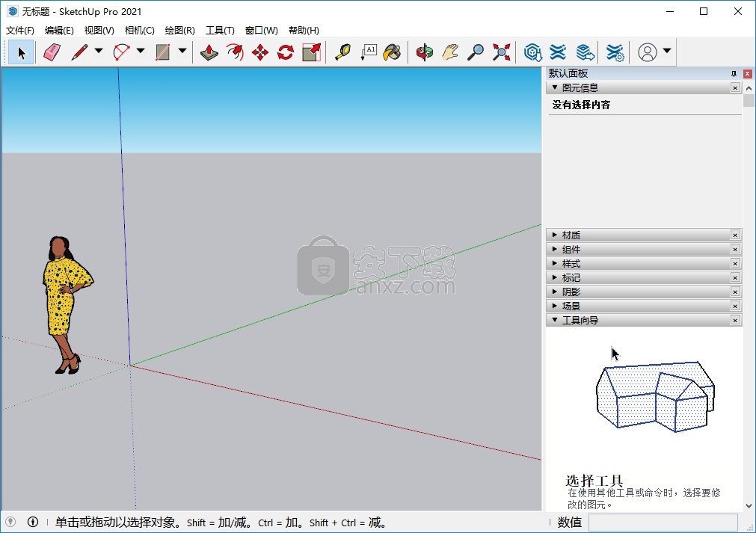The image size is (756, 533).
Task: Select the Eraser tool
Action: (x=52, y=52)
